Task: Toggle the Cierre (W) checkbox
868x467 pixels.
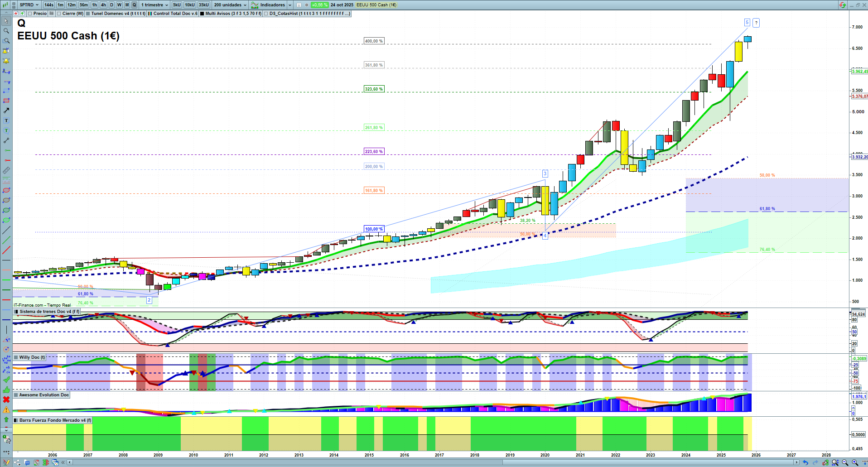Action: tap(59, 14)
